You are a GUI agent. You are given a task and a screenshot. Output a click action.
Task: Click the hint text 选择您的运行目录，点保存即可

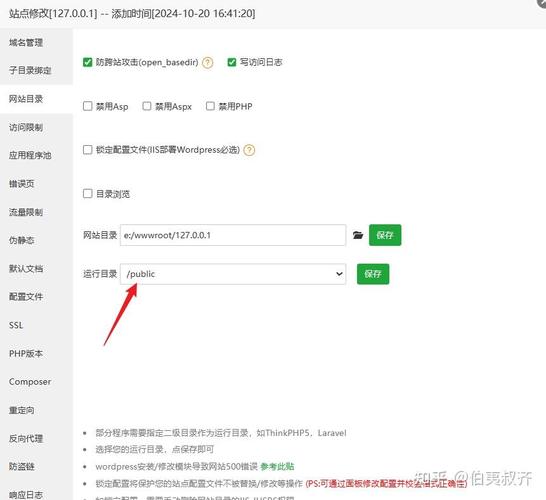tap(155, 450)
